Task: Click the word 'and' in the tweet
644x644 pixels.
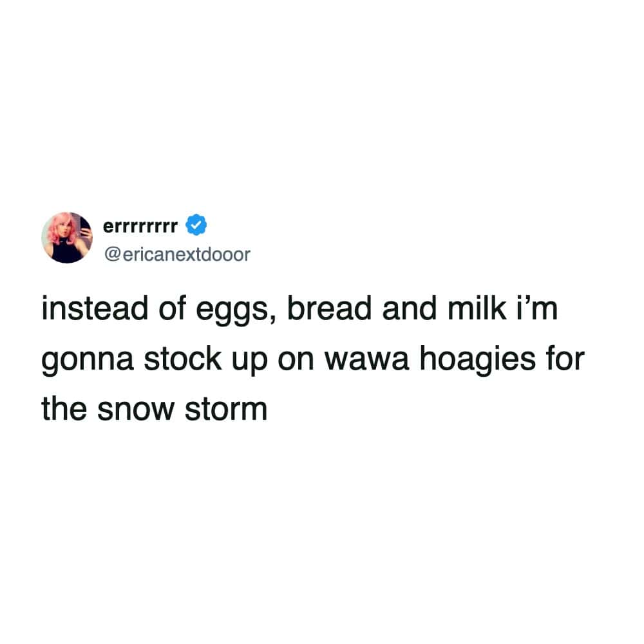Action: pyautogui.click(x=410, y=308)
